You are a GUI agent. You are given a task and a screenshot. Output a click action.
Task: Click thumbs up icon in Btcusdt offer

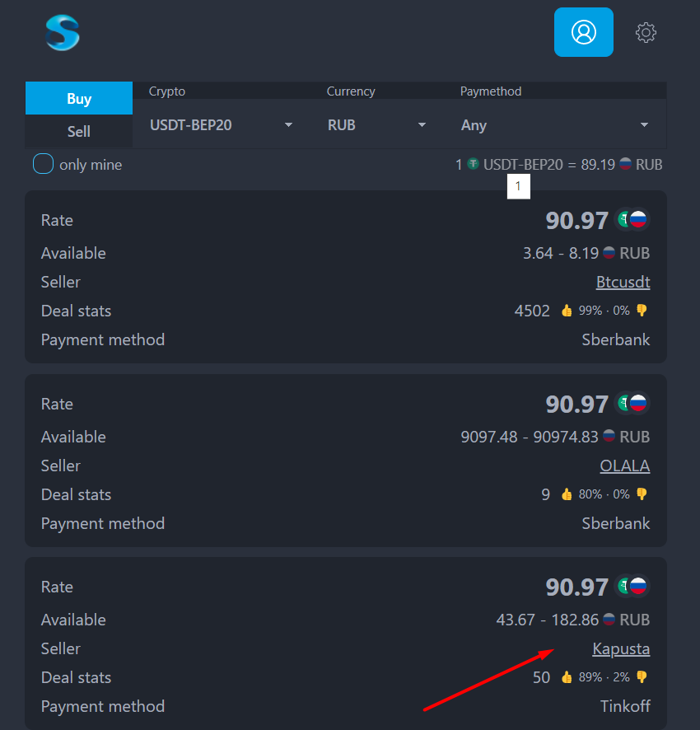tap(567, 311)
